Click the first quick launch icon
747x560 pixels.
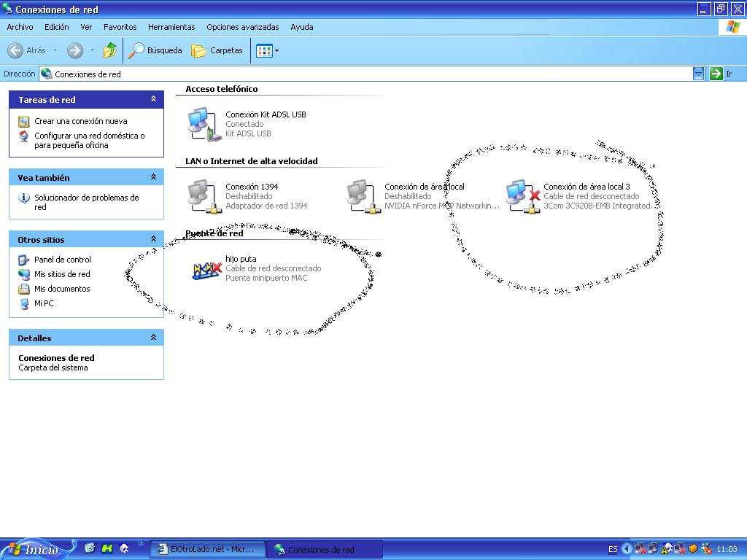(90, 548)
